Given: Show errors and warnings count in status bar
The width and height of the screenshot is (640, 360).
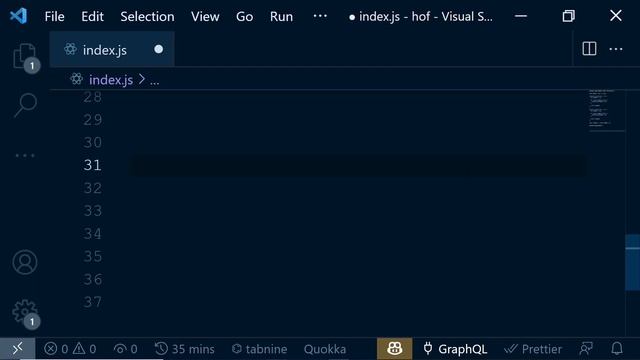Looking at the screenshot, I should (70, 349).
